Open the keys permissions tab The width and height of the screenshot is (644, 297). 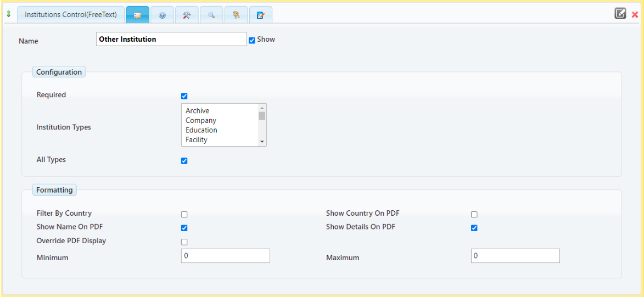coord(236,15)
